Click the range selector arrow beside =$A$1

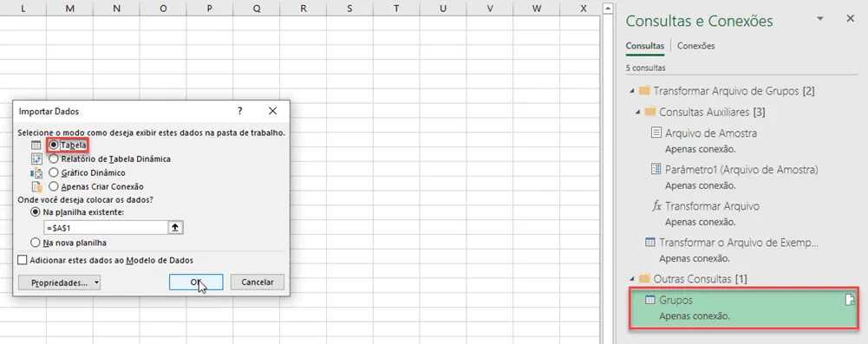[175, 228]
